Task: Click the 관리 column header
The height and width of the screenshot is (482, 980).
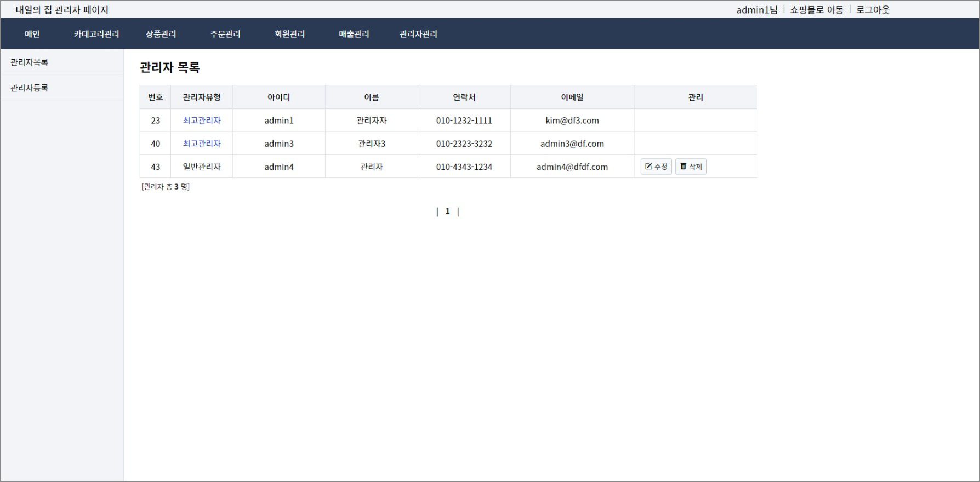Action: coord(696,97)
